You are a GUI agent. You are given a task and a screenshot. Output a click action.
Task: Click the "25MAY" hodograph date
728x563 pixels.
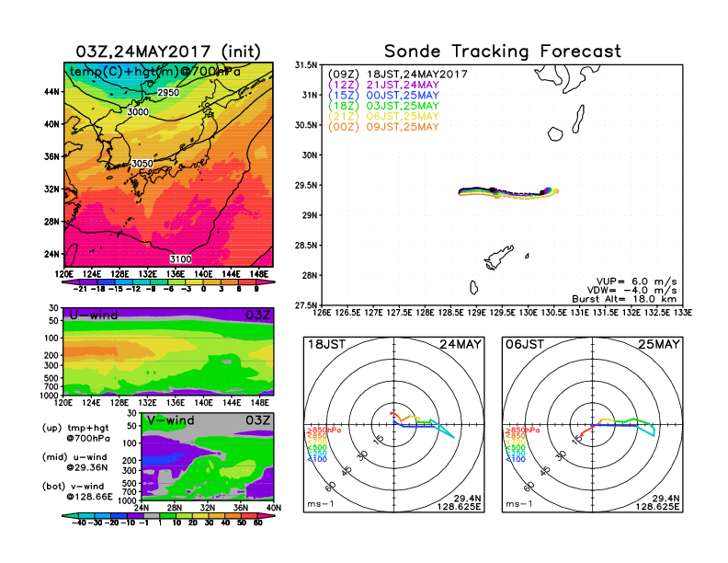(659, 344)
